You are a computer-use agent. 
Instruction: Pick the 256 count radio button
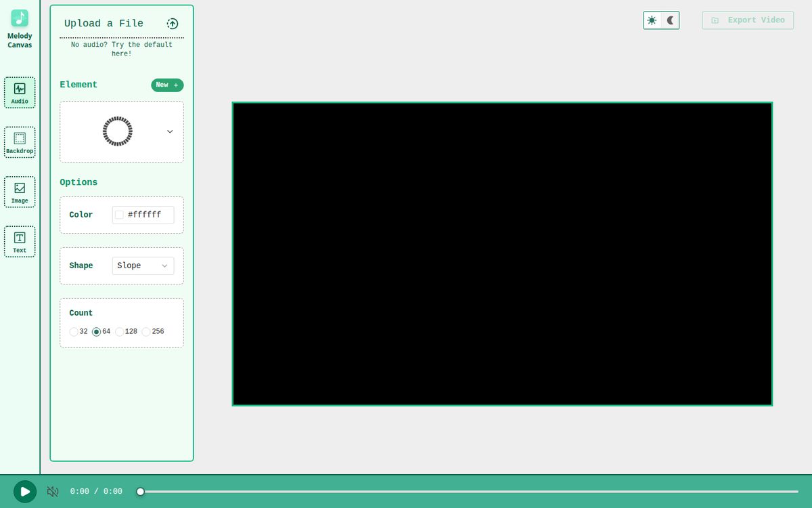coord(146,332)
